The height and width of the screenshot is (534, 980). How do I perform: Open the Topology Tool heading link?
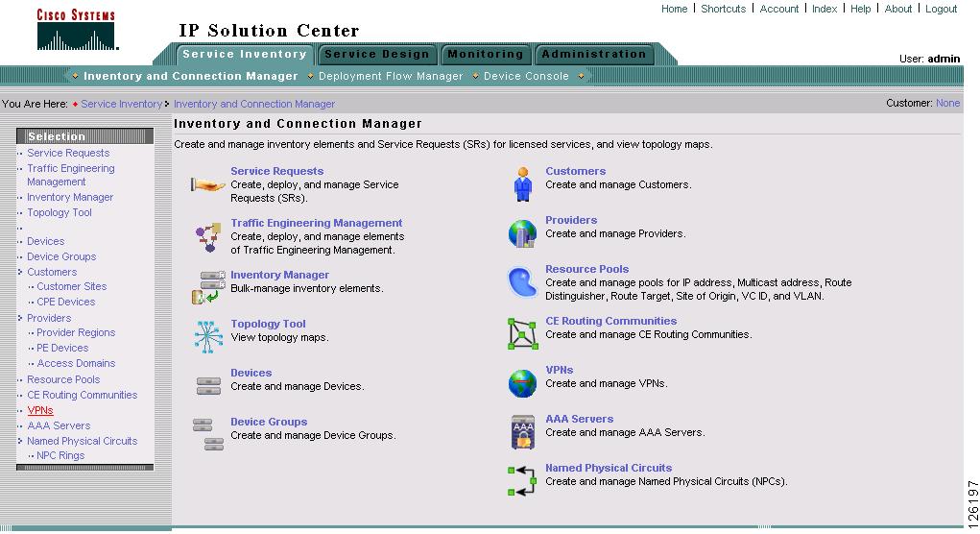[x=268, y=324]
